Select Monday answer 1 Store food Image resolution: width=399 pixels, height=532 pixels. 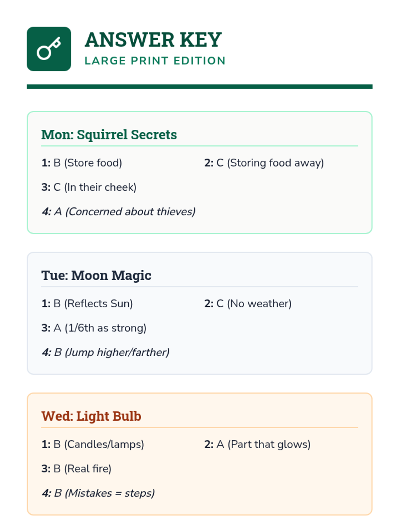[x=82, y=163]
